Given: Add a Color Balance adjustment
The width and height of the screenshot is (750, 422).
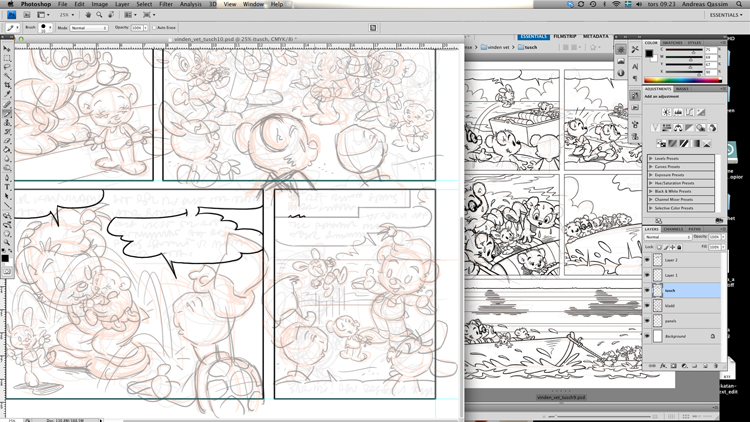Looking at the screenshot, I should pos(678,128).
